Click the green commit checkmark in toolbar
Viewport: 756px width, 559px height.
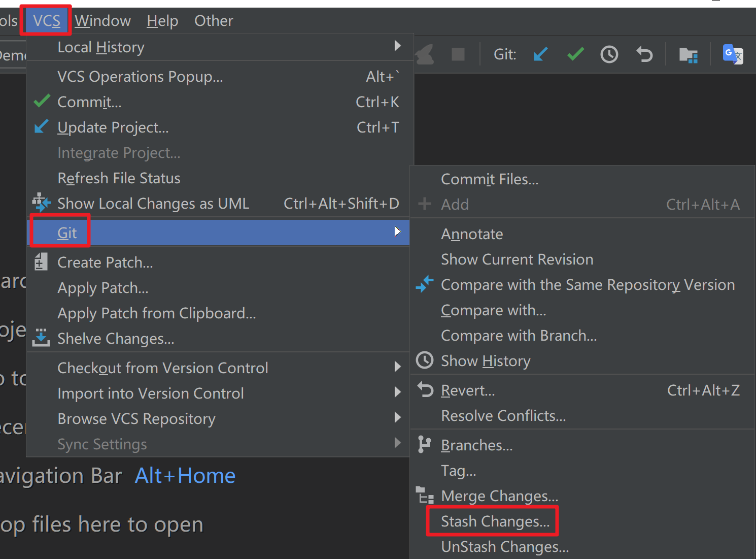575,54
